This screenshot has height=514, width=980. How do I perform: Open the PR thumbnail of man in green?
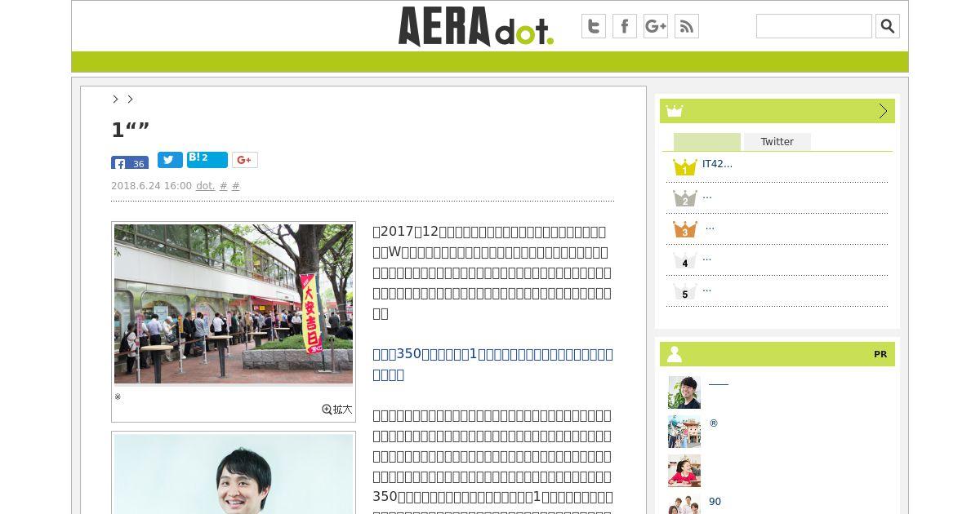point(684,392)
